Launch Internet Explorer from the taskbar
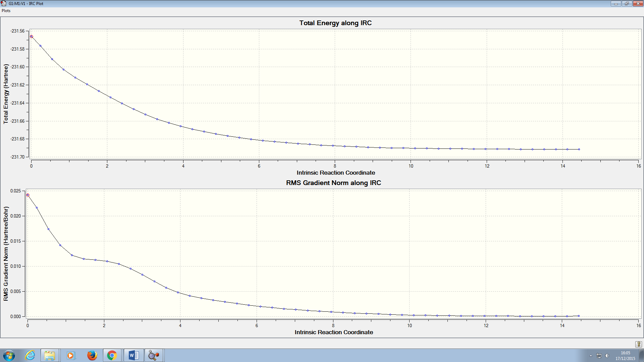644x362 pixels. (x=30, y=355)
